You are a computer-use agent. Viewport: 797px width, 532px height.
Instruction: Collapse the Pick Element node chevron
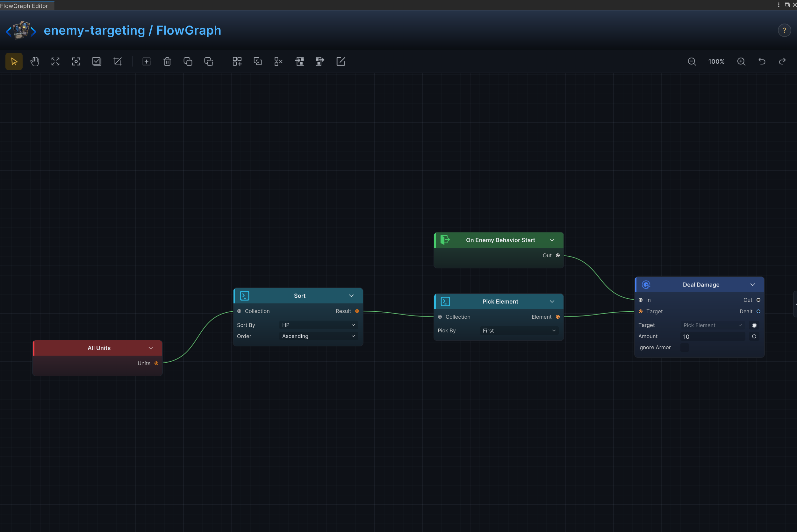click(552, 301)
